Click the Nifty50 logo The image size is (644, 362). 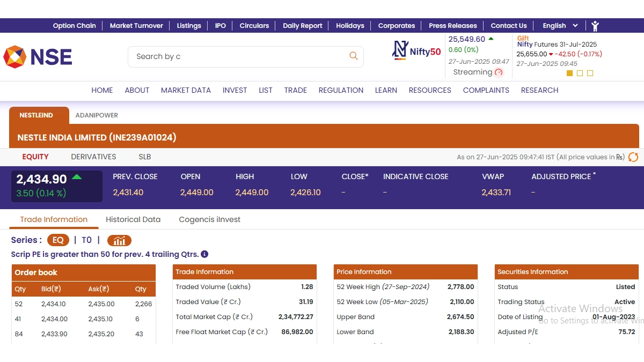417,50
